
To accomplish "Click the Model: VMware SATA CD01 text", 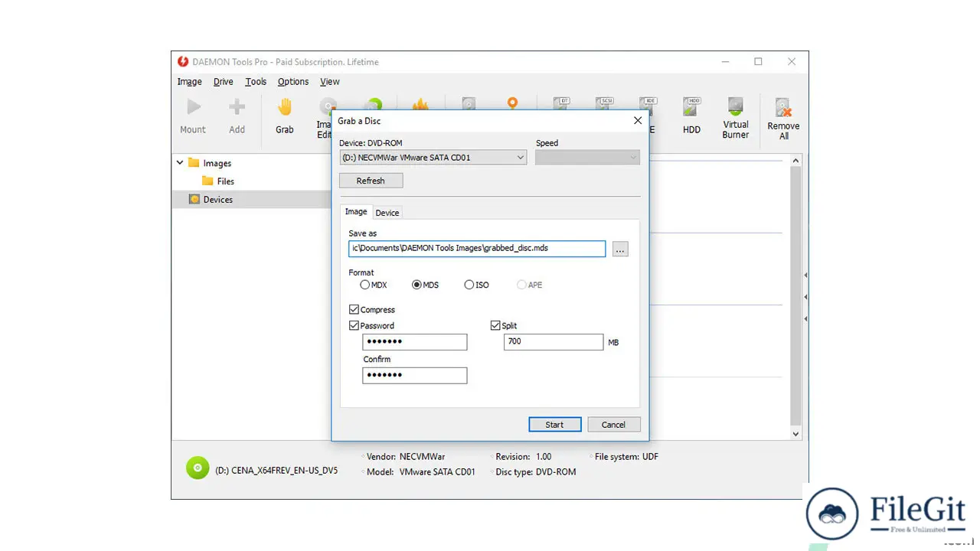I will pos(421,472).
